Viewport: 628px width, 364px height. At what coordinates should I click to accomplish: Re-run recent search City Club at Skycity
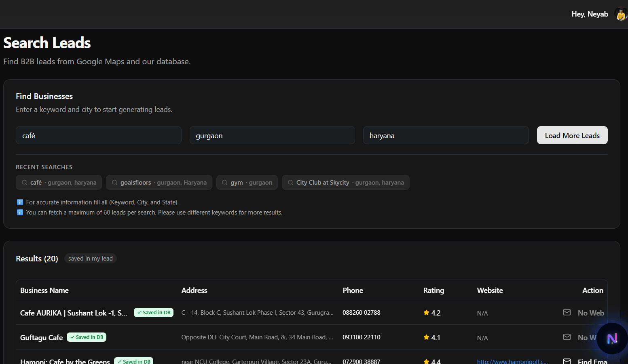[346, 183]
